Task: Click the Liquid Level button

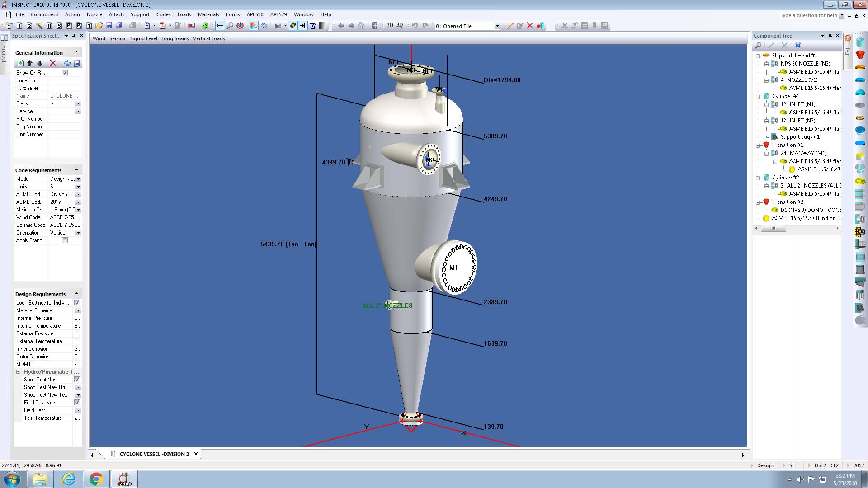Action: point(143,38)
